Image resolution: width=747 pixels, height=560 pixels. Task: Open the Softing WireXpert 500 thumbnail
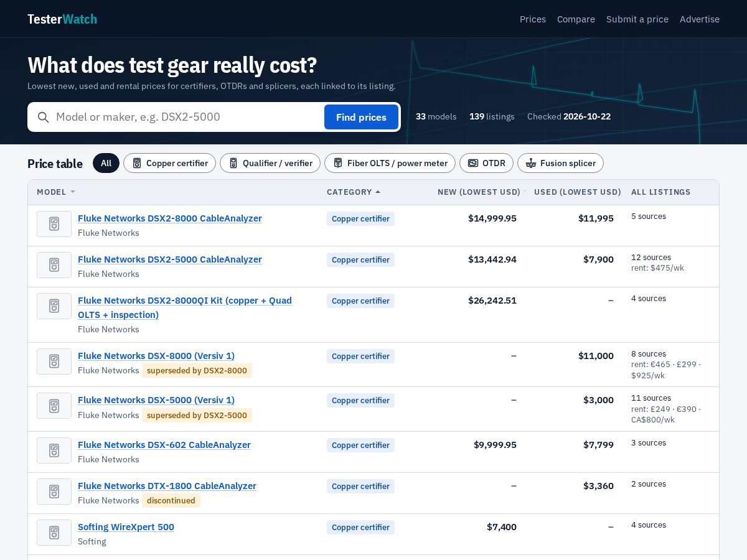(54, 533)
